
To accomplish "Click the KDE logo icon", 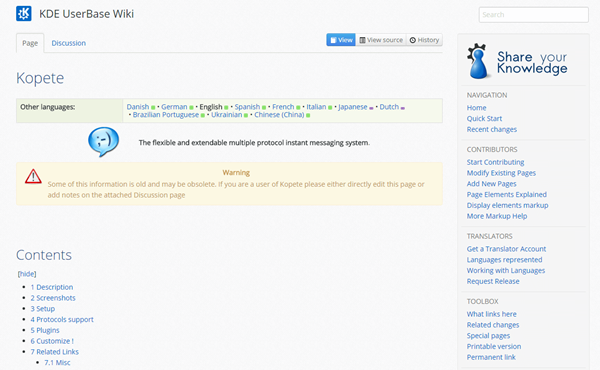I will click(24, 14).
